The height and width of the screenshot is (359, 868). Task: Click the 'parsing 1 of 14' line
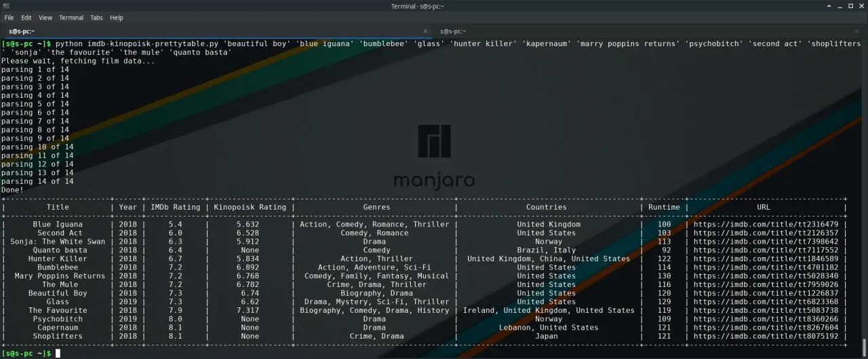pos(35,70)
